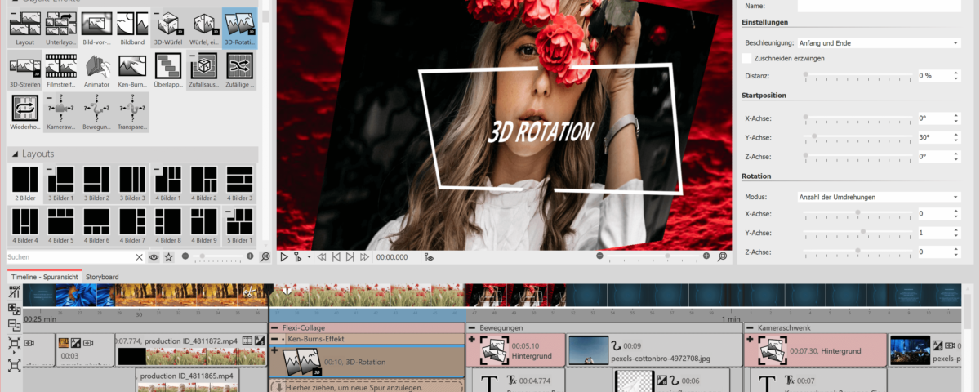The width and height of the screenshot is (980, 392).
Task: Open the Beschleunigung dropdown
Action: pyautogui.click(x=878, y=42)
